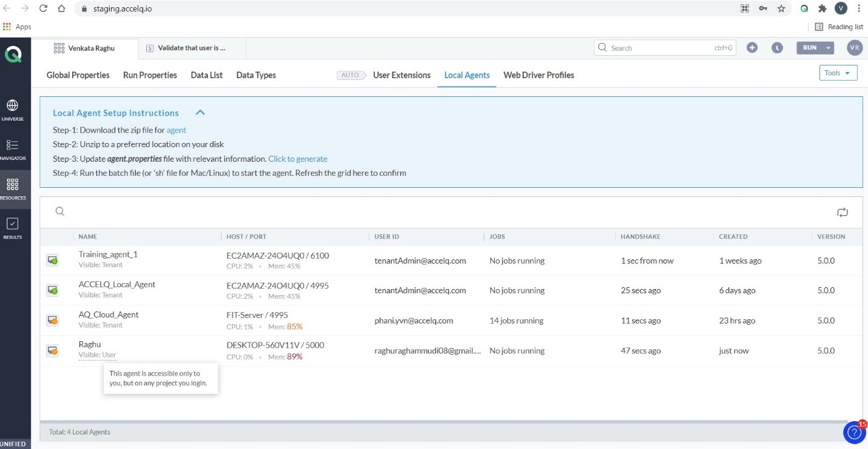Open the Navigator sidebar icon
This screenshot has height=449, width=868.
[12, 149]
